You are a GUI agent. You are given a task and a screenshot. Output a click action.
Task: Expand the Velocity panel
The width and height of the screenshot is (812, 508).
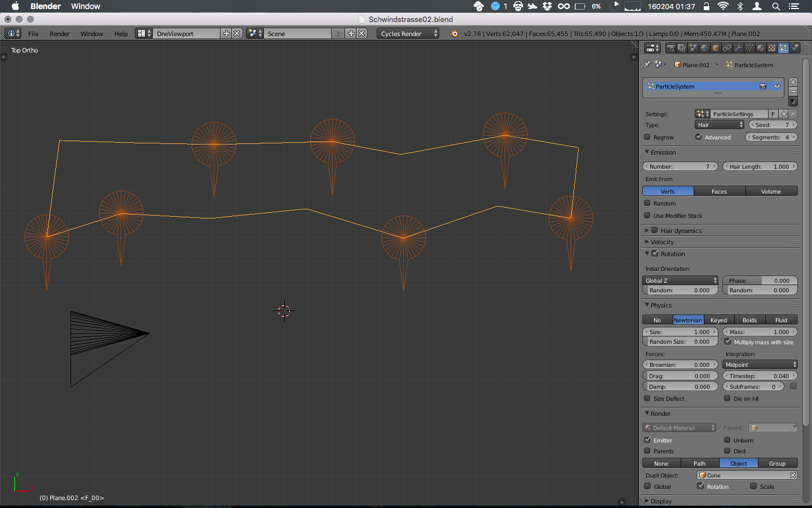tap(647, 242)
